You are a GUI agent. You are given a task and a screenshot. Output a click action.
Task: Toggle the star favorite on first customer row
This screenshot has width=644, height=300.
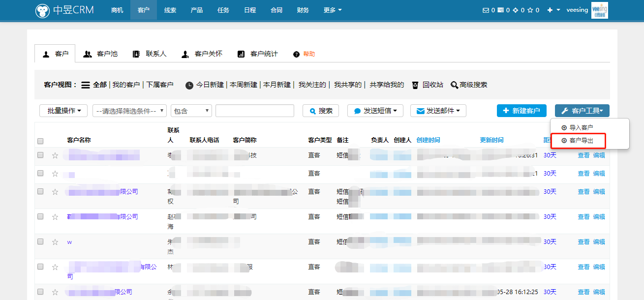(x=55, y=155)
